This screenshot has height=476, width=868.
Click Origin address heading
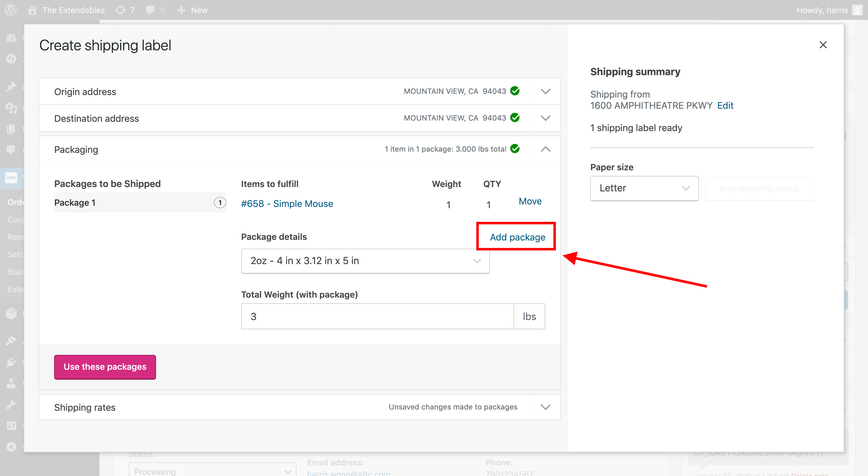pyautogui.click(x=85, y=92)
